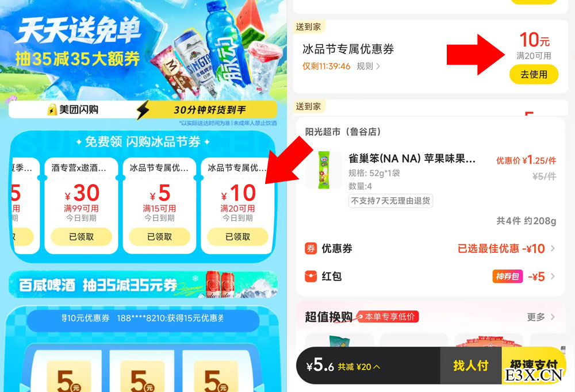Open 规则 link under 冰品节专属优惠券

coord(368,66)
